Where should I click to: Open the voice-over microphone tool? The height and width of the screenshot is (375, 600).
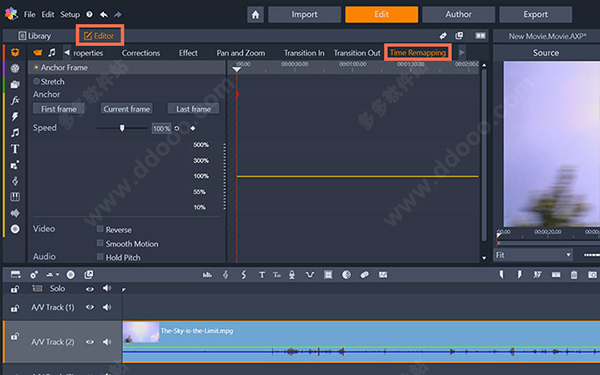(292, 274)
